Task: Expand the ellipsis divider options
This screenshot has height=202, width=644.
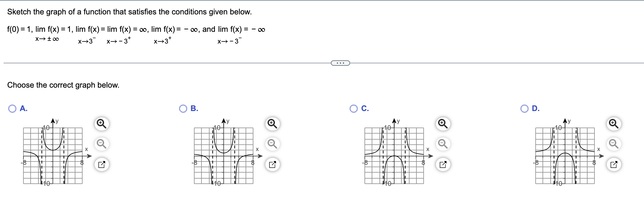Action: [x=340, y=63]
